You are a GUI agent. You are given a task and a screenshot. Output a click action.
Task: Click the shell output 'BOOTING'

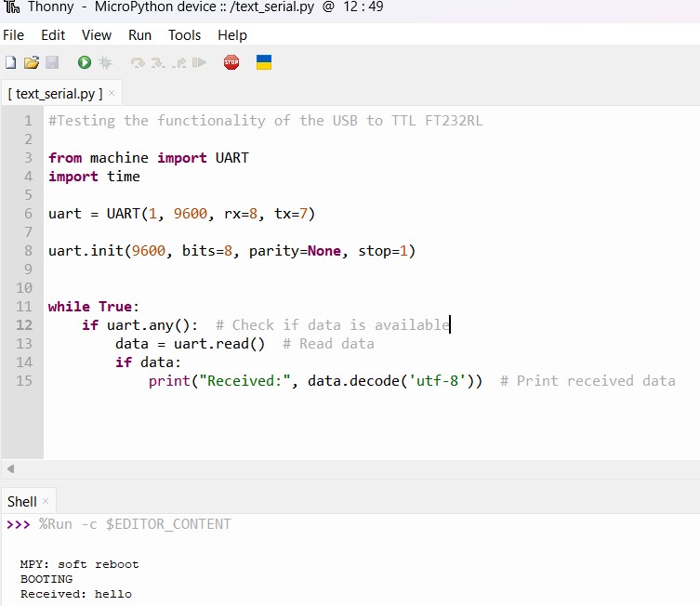click(46, 579)
